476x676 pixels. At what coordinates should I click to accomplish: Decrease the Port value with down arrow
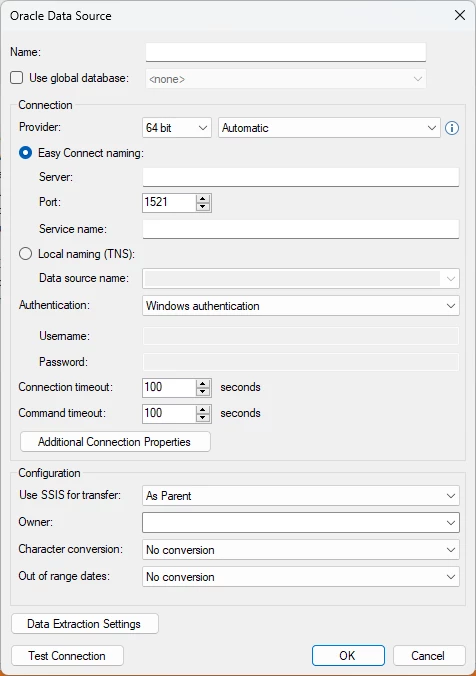click(203, 207)
